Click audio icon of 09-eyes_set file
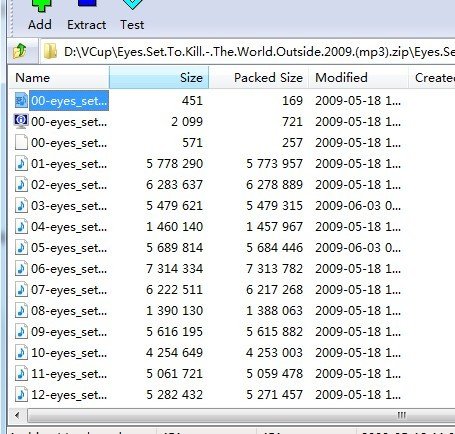This screenshot has height=434, width=455. (21, 332)
